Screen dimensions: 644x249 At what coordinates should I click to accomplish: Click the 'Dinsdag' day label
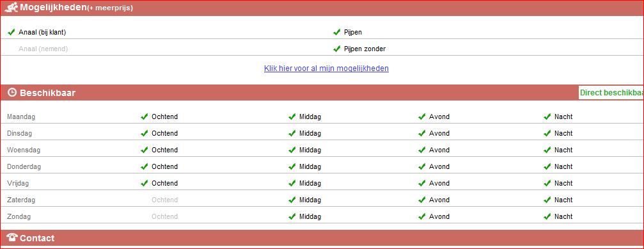pos(19,133)
